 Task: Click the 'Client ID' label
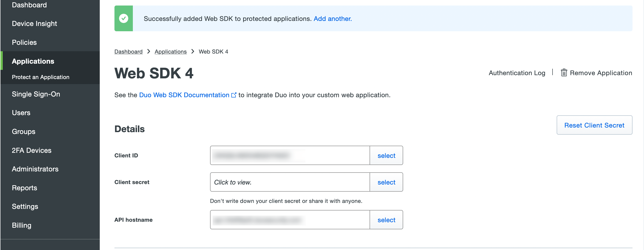[x=126, y=156]
